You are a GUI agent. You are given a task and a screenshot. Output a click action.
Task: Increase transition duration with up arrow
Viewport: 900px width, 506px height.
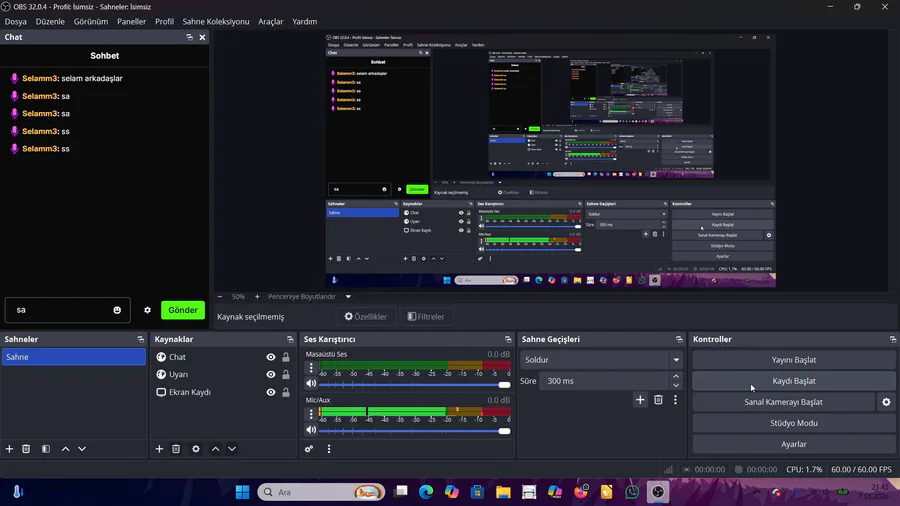pyautogui.click(x=676, y=376)
